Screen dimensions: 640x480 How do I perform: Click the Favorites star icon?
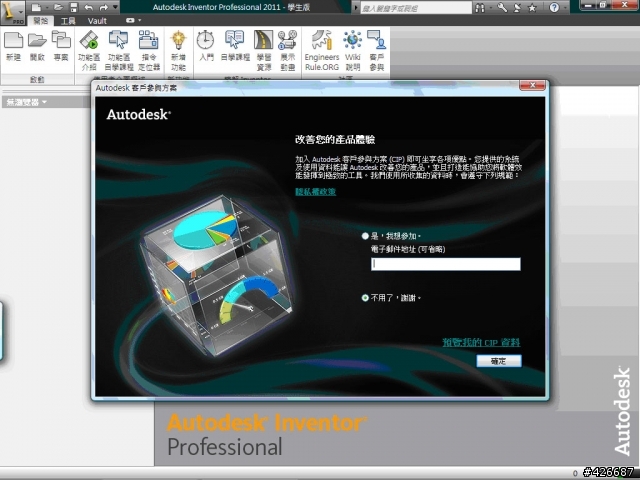[x=532, y=7]
